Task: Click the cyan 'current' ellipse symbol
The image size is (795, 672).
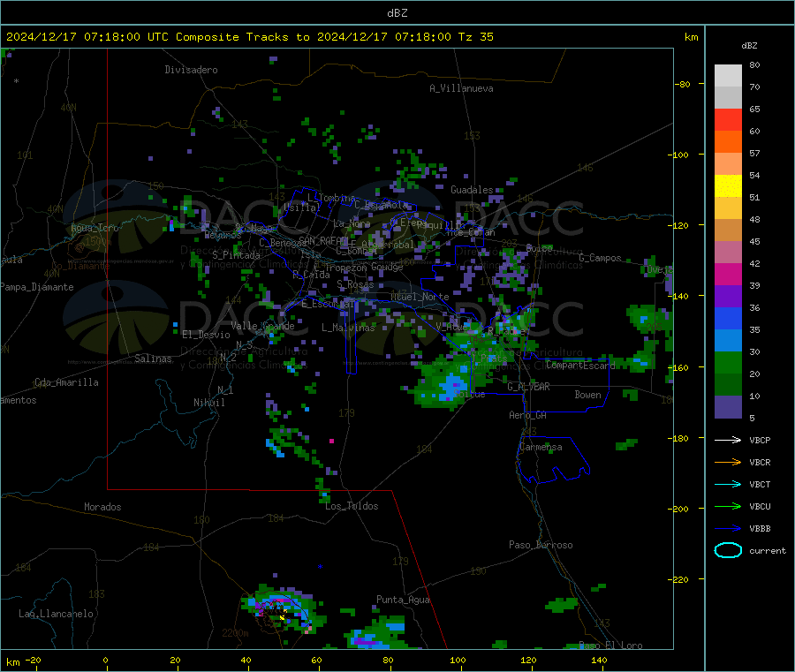Action: click(x=728, y=550)
